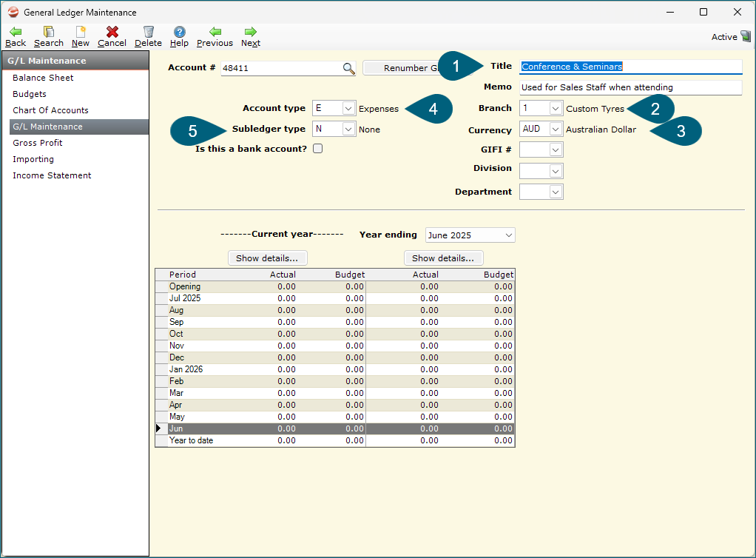Open Help from the toolbar

(x=179, y=37)
